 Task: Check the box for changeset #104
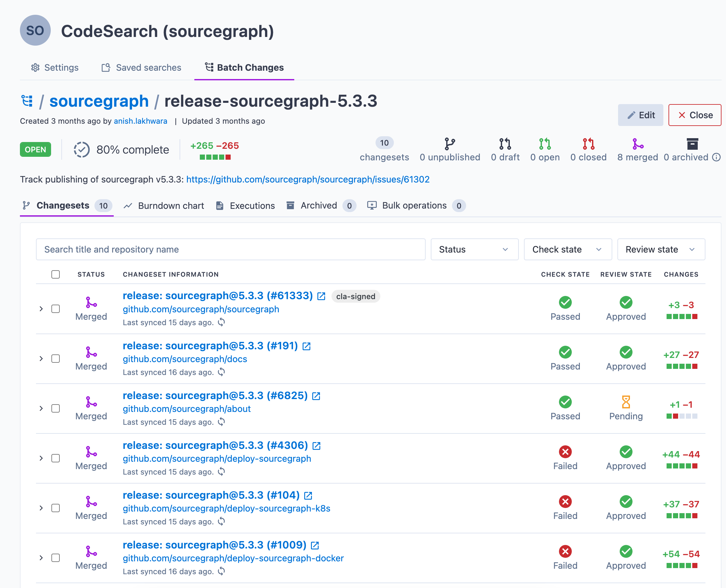56,508
